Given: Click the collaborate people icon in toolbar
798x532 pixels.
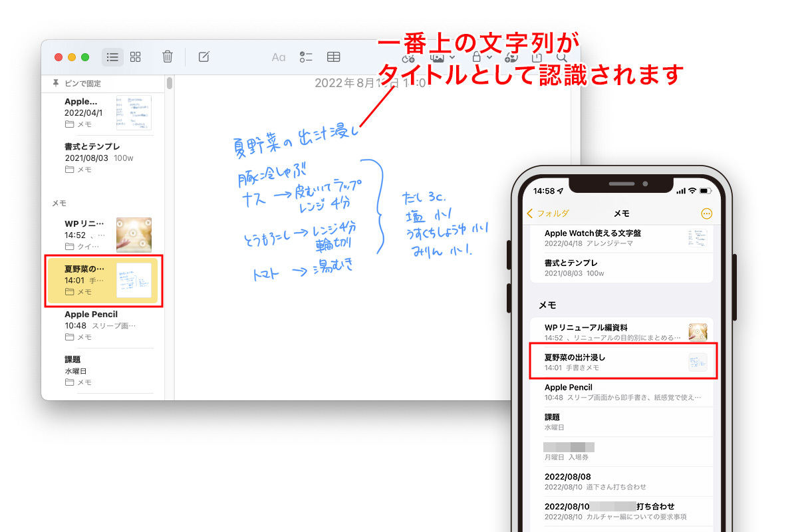Looking at the screenshot, I should [x=511, y=57].
